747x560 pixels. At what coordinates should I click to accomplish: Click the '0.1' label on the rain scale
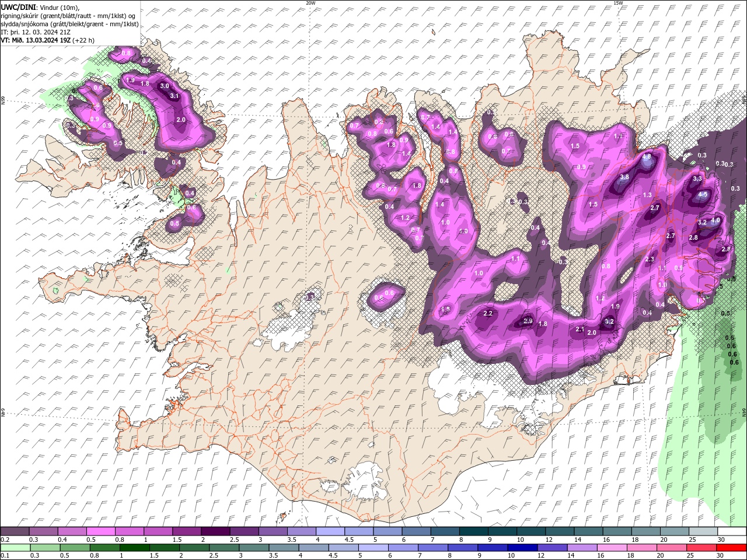click(5, 555)
